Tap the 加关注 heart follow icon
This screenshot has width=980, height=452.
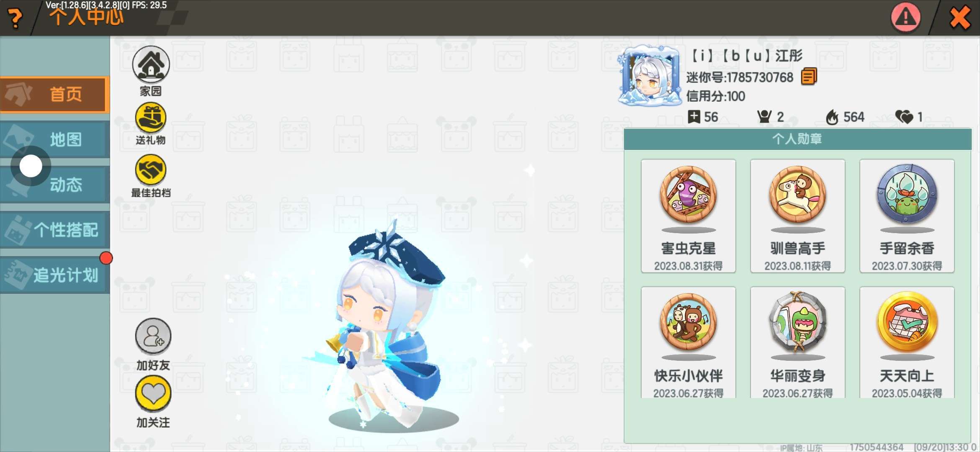[x=153, y=393]
